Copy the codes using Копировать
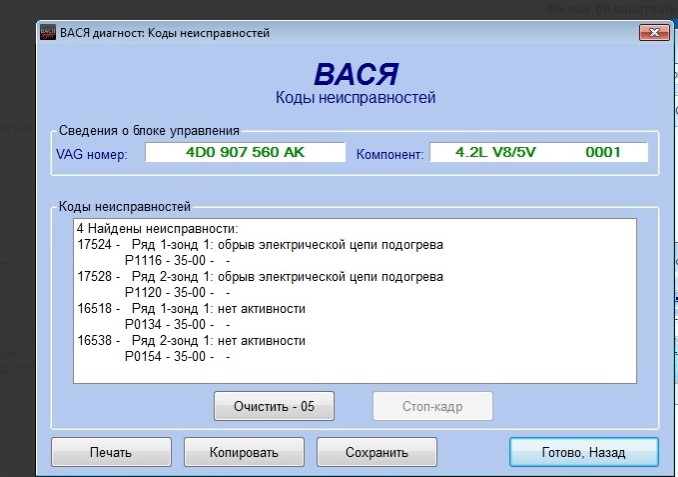This screenshot has height=477, width=678. 243,452
